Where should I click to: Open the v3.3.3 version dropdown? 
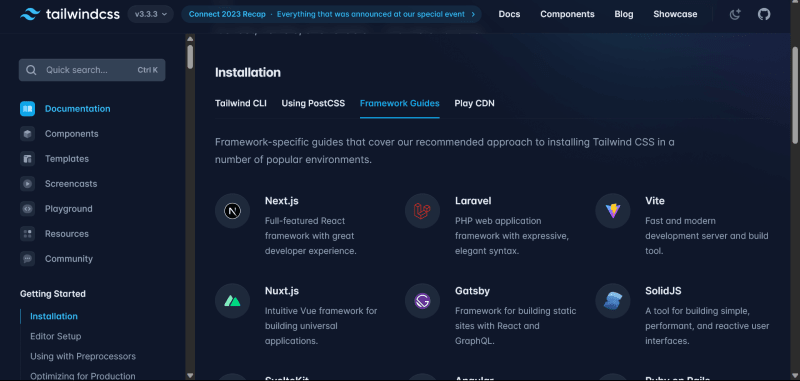pos(151,14)
